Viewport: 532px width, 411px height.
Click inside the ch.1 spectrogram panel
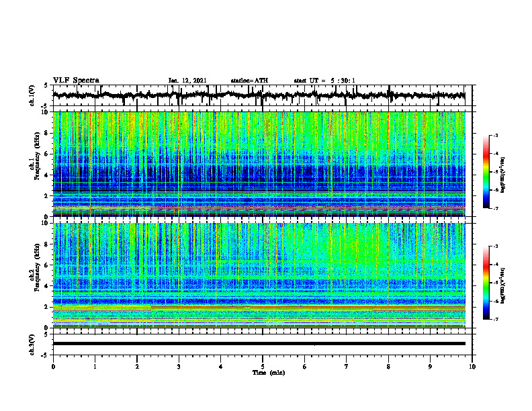(x=259, y=164)
